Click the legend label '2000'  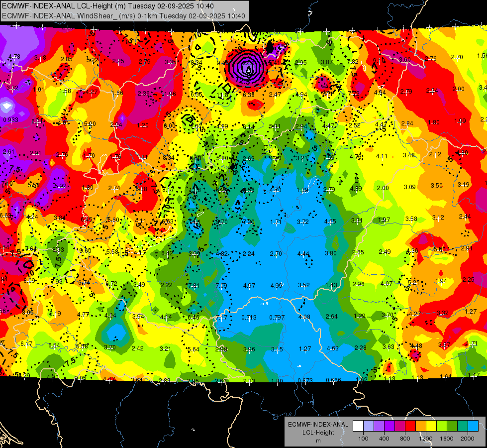point(468,439)
